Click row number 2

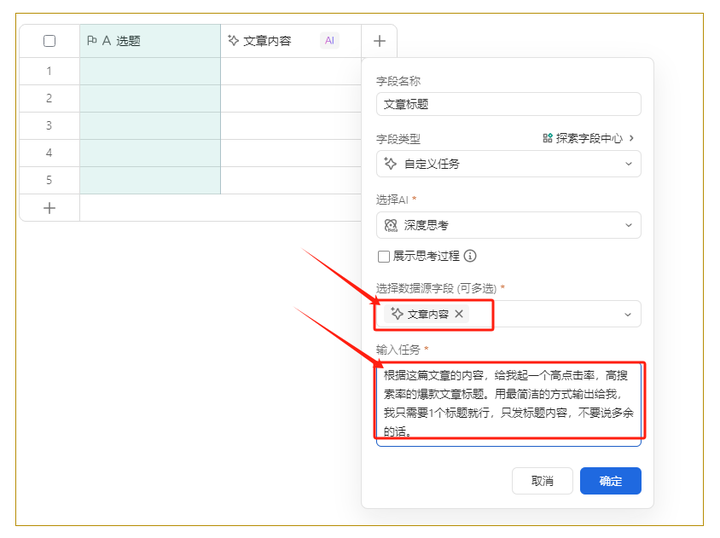pos(49,98)
